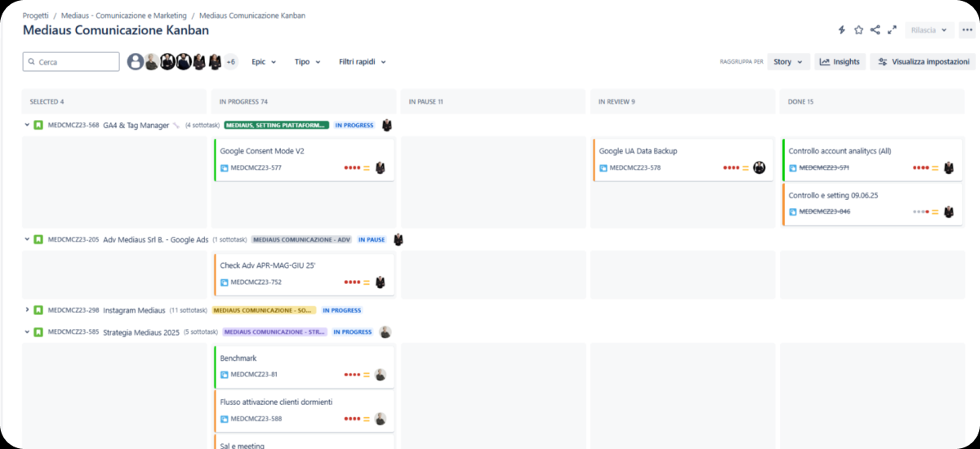The width and height of the screenshot is (980, 449).
Task: Open the Insights button
Action: tap(840, 62)
